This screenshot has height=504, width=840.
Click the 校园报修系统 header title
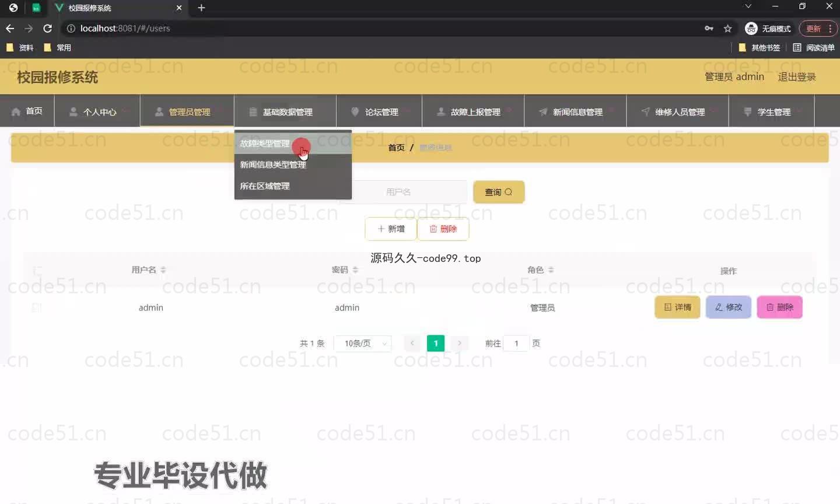coord(57,77)
